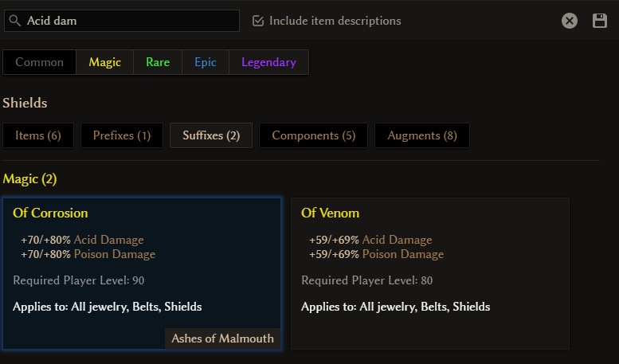Select the Of Venom suffix card
The image size is (619, 364).
(430, 273)
